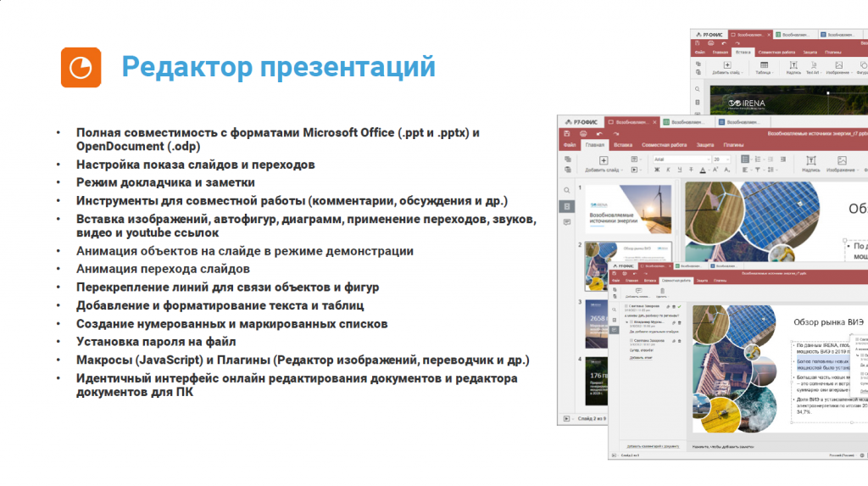Click Надпись icon in the Вставка window
Image resolution: width=868 pixels, height=486 pixels.
coord(793,65)
